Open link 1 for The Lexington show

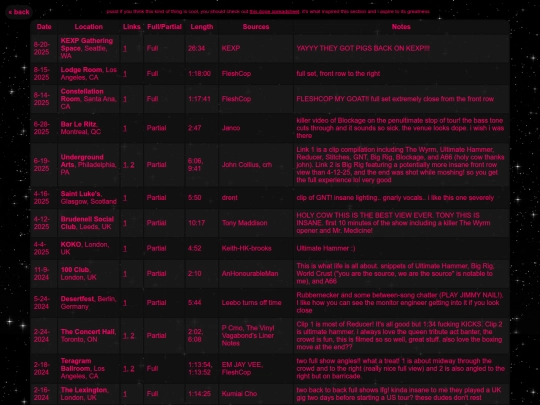[125, 394]
